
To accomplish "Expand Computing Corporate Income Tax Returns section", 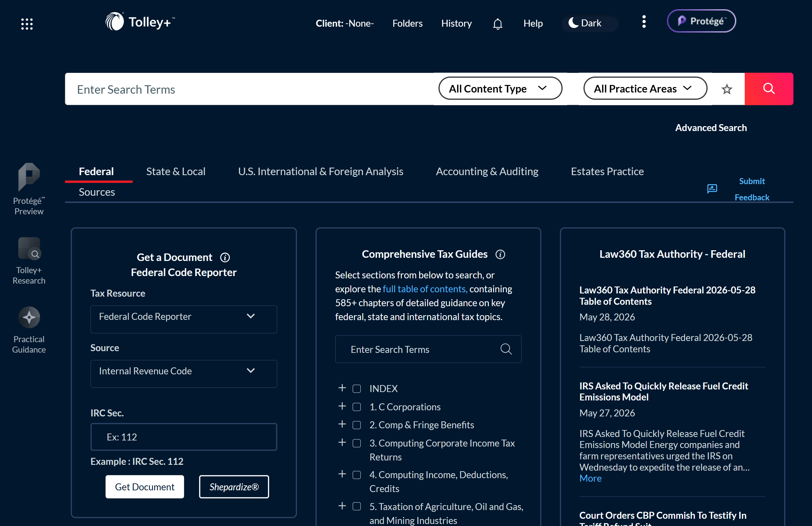I will tap(342, 442).
